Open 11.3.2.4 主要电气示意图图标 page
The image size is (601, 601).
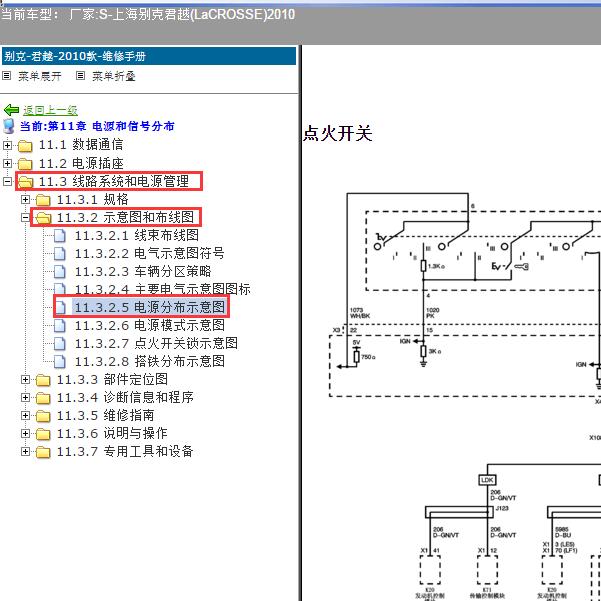(163, 289)
